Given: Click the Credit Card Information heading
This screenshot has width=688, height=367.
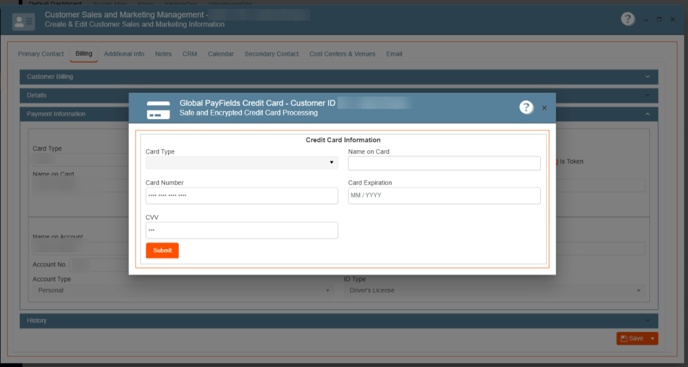Looking at the screenshot, I should click(343, 140).
